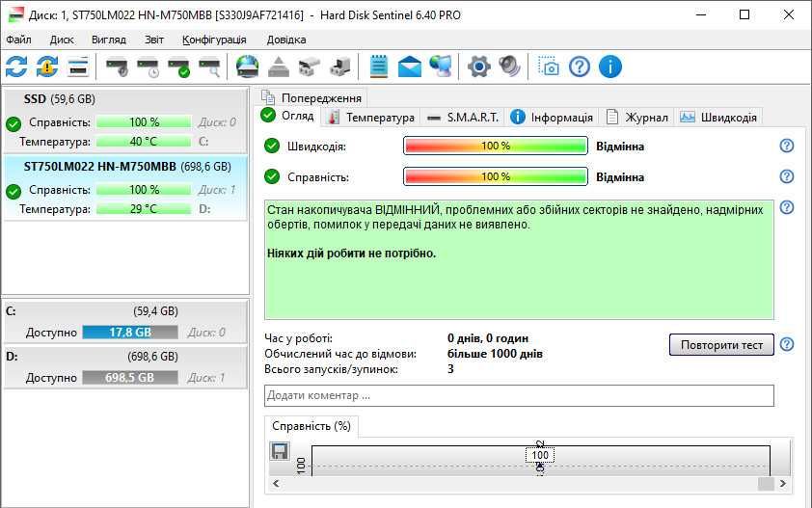Select the Справність (%) graph tab

[x=311, y=426]
